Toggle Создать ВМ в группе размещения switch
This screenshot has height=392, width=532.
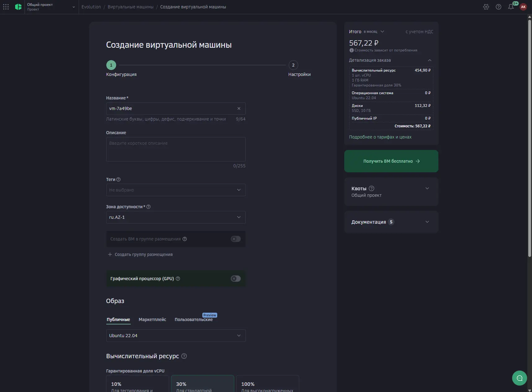coord(235,239)
